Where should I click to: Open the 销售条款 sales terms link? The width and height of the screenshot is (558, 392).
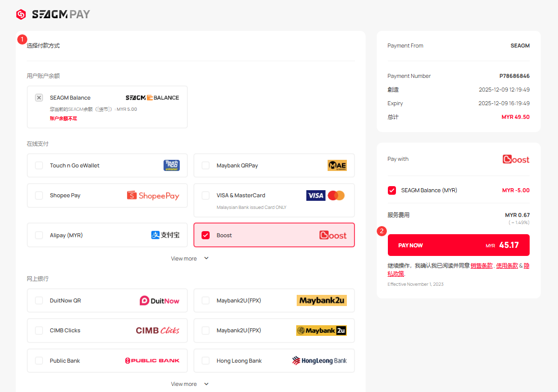pos(481,266)
